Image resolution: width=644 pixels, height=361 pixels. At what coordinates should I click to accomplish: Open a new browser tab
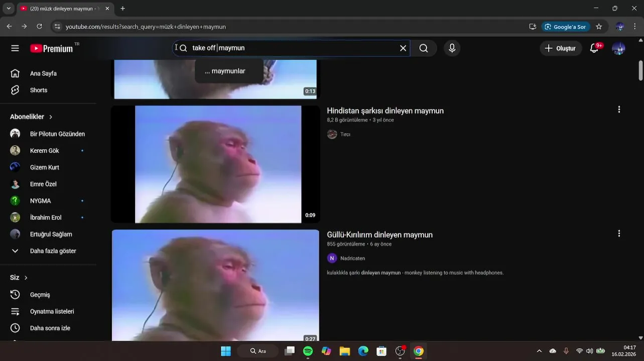[122, 9]
